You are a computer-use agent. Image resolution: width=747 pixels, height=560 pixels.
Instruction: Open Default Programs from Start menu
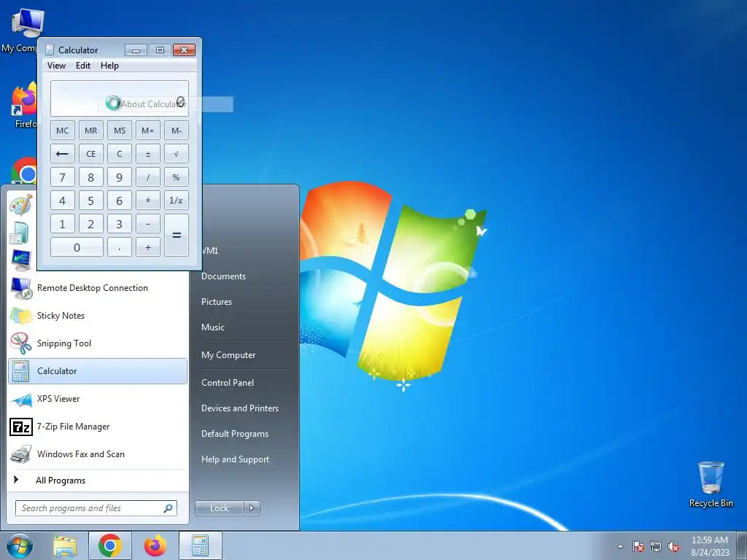[x=235, y=434]
